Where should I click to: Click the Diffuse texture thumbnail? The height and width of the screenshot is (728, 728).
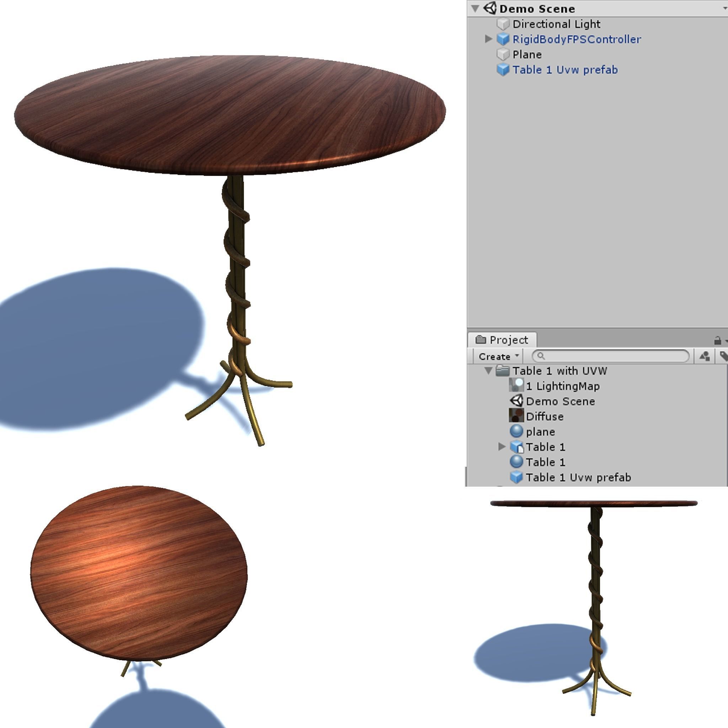[x=516, y=416]
